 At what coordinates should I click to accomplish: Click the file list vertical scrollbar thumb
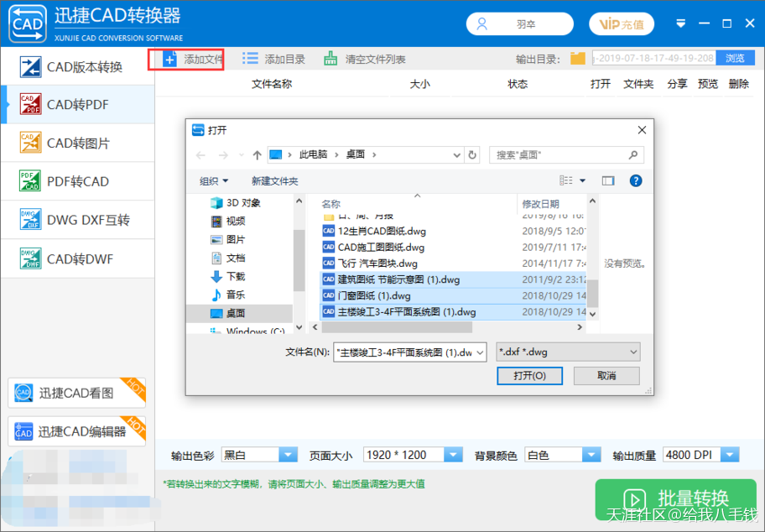[592, 293]
